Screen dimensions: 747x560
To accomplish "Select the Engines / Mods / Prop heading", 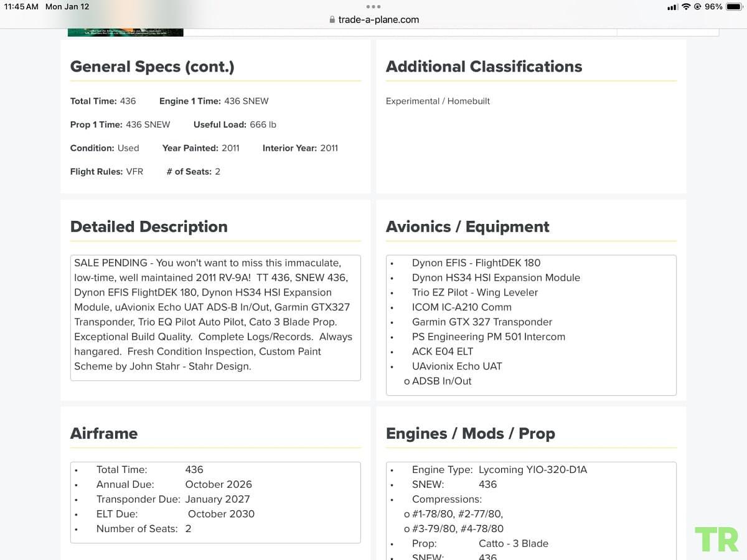I will [471, 433].
